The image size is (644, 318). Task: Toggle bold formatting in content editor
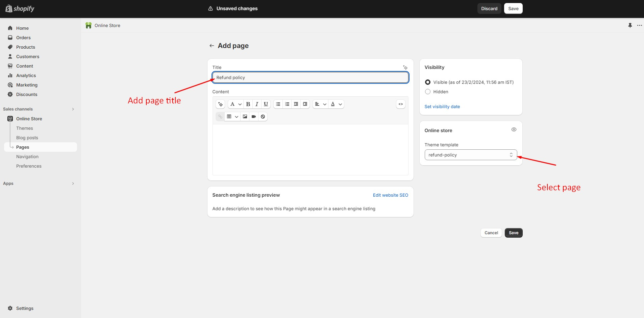point(248,104)
